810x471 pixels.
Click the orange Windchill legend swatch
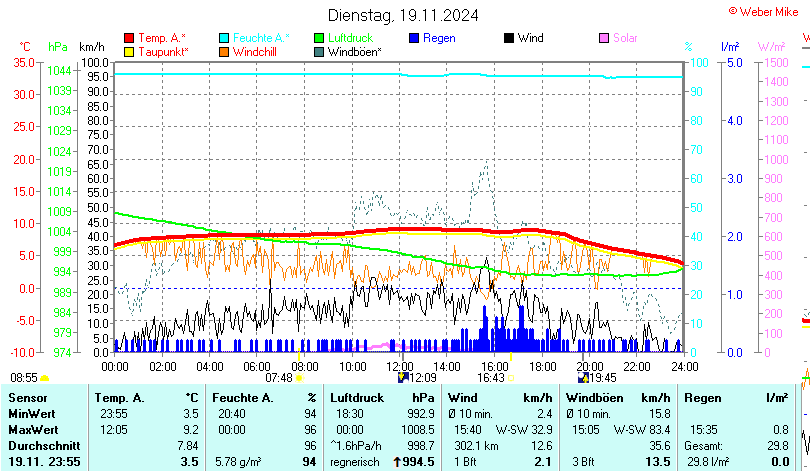(x=225, y=51)
